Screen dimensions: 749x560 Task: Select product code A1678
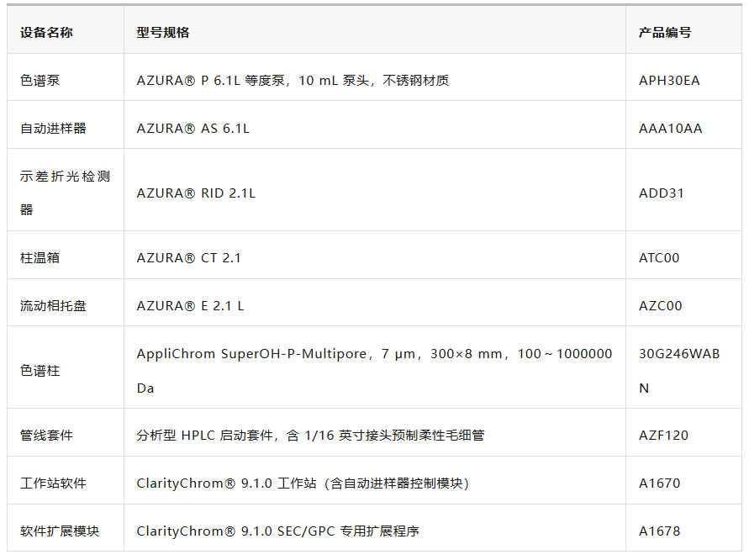[683, 528]
